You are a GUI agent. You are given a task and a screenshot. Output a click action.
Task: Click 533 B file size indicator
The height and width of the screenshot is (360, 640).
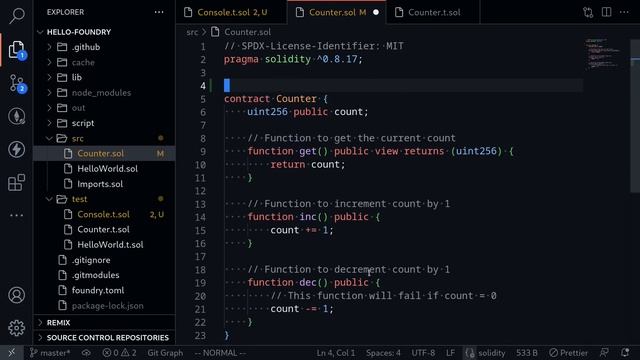pyautogui.click(x=527, y=353)
